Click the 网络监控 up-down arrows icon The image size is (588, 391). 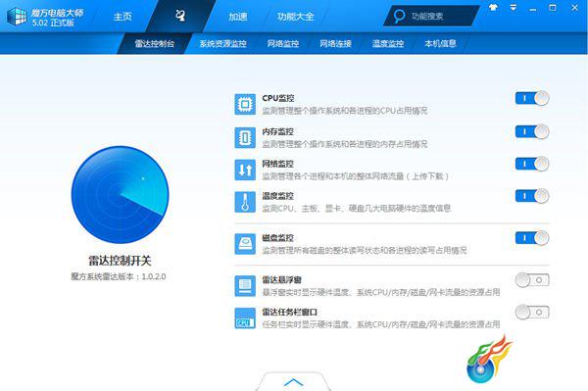click(245, 170)
